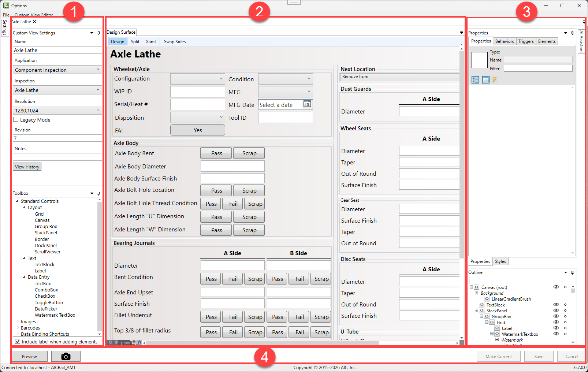Click the tag icon beside WatermarkTextbox
The height and width of the screenshot is (372, 588).
(497, 334)
